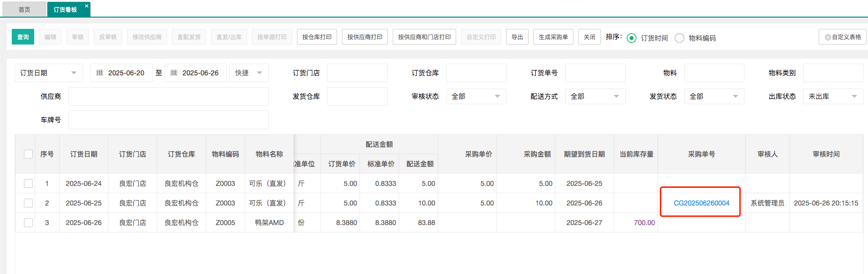The height and width of the screenshot is (274, 868).
Task: Select the 订货时间 sort radio button
Action: pos(632,38)
